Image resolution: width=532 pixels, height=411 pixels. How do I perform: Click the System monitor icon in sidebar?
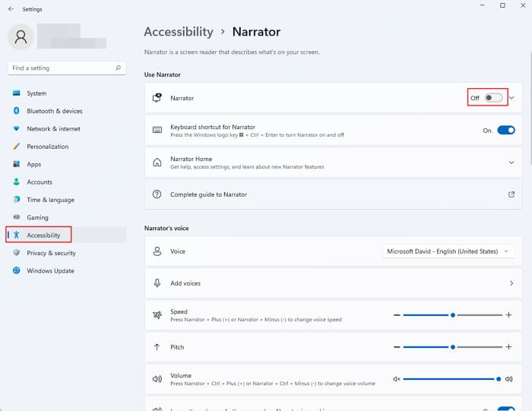pos(16,93)
